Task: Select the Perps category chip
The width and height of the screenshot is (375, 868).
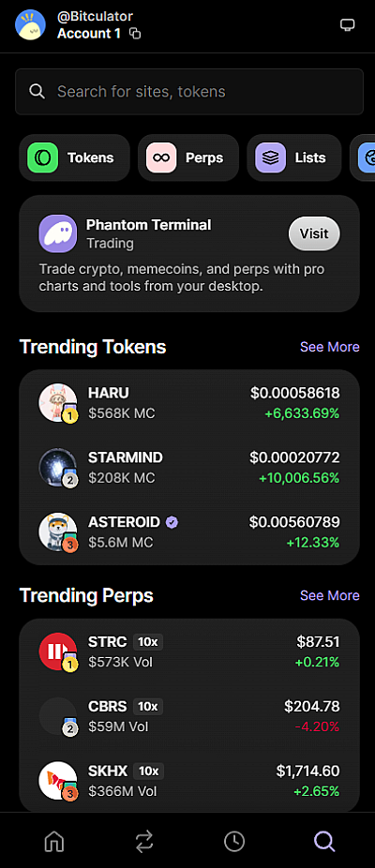Action: click(x=188, y=157)
